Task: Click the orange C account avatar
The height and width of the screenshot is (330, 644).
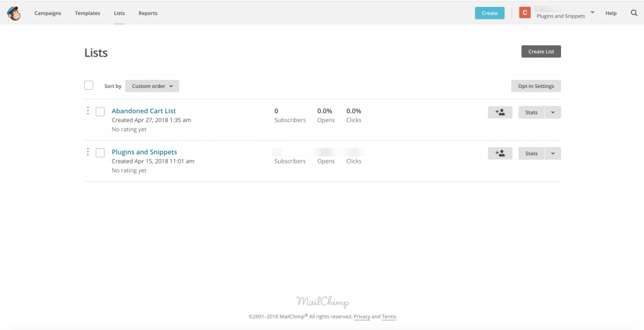Action: pyautogui.click(x=525, y=13)
